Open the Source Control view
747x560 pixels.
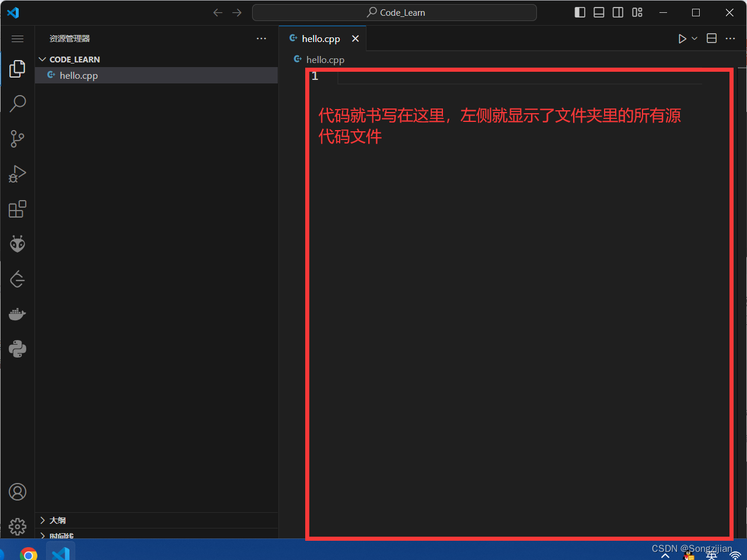(18, 139)
